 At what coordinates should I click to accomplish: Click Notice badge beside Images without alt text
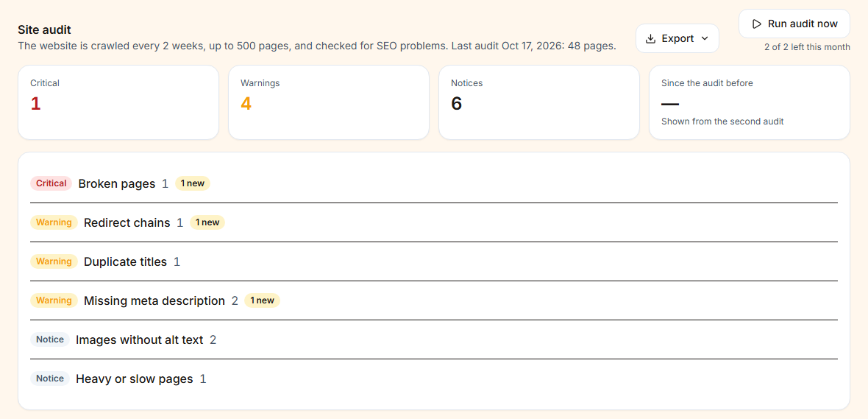click(50, 339)
